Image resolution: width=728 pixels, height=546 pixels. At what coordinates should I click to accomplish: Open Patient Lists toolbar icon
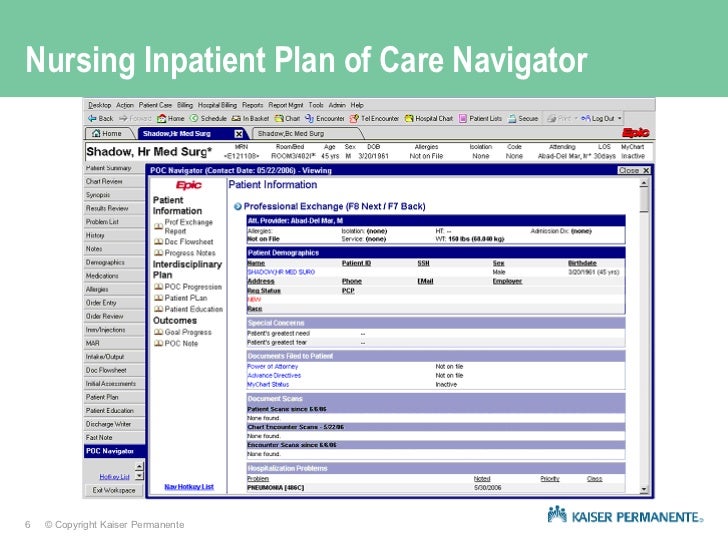coord(463,118)
